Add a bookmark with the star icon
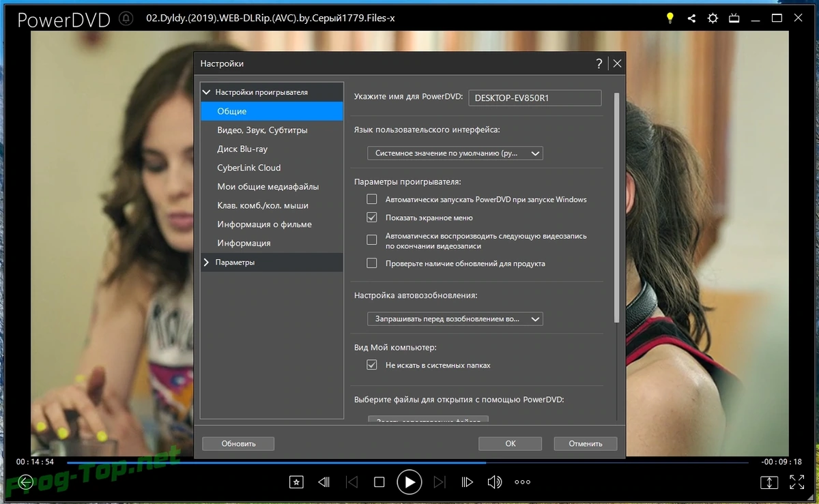The image size is (819, 504). click(x=296, y=482)
